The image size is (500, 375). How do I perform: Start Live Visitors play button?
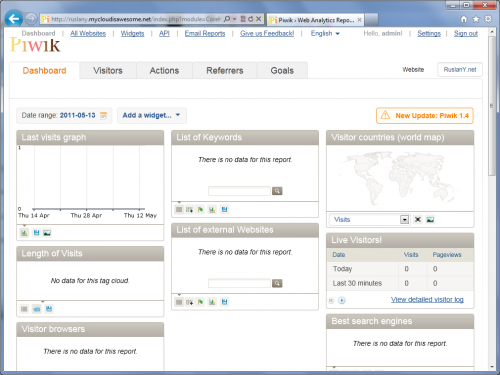click(342, 300)
